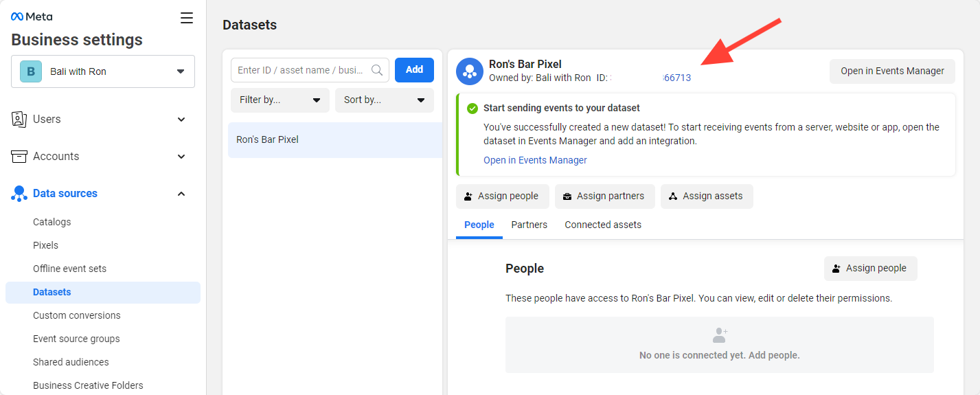Click the Data sources sidebar icon
This screenshot has width=980, height=395.
click(19, 194)
